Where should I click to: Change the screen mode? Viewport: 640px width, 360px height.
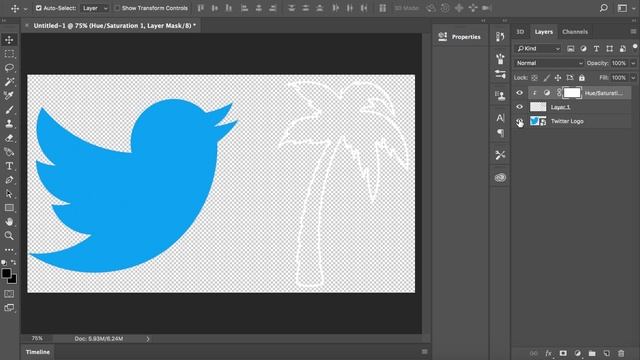coord(9,308)
